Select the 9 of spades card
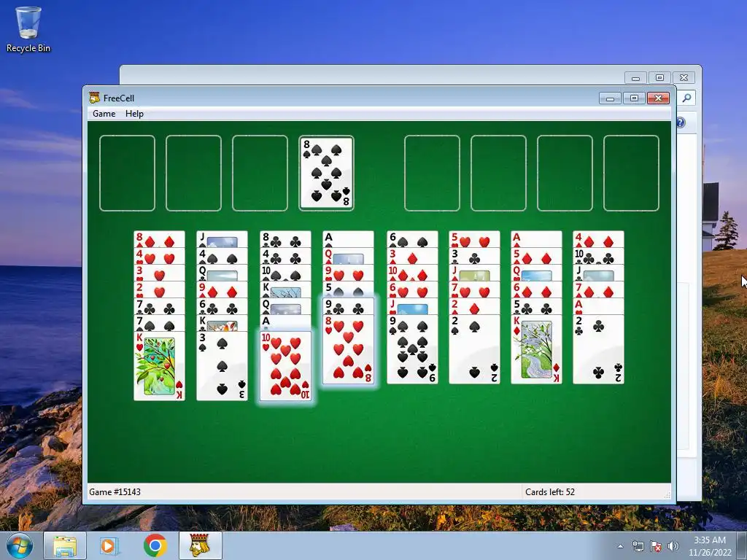 [x=413, y=349]
